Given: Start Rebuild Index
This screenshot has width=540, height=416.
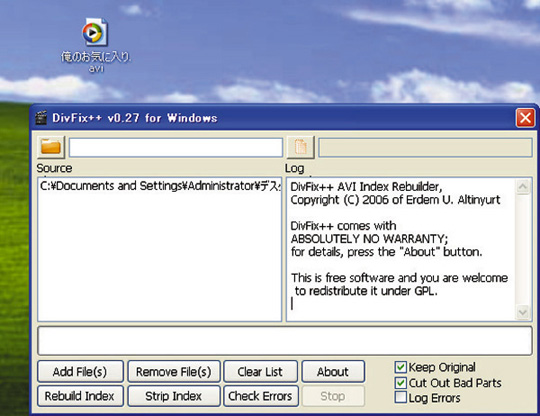Looking at the screenshot, I should tap(80, 396).
